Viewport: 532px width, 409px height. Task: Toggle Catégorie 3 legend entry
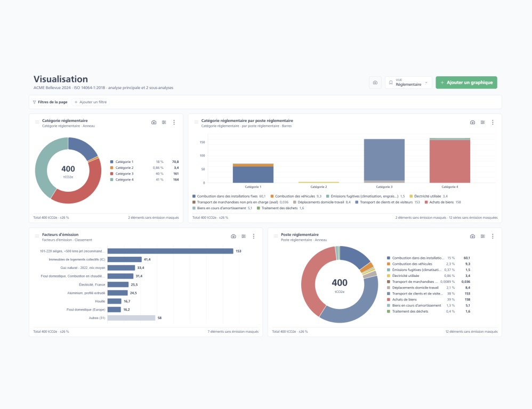click(144, 174)
